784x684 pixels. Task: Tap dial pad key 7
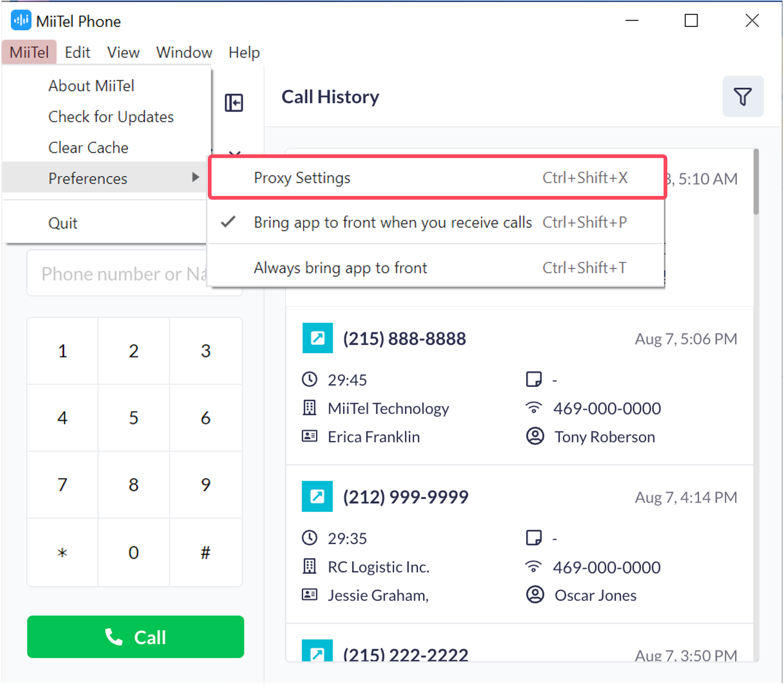coord(63,485)
